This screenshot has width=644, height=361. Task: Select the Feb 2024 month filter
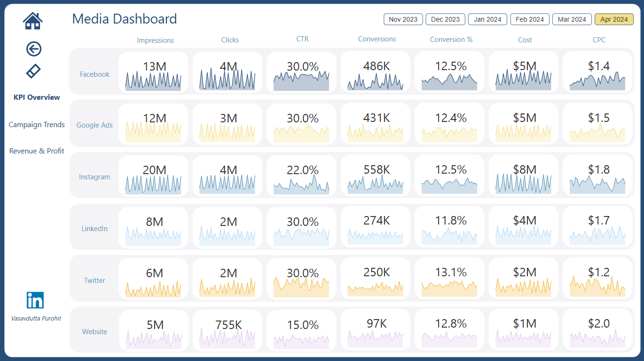pos(530,19)
